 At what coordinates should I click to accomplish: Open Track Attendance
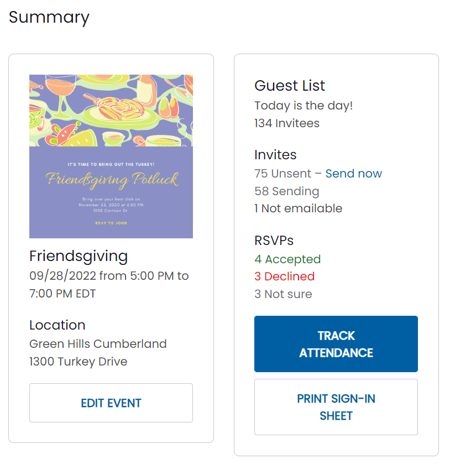[336, 344]
